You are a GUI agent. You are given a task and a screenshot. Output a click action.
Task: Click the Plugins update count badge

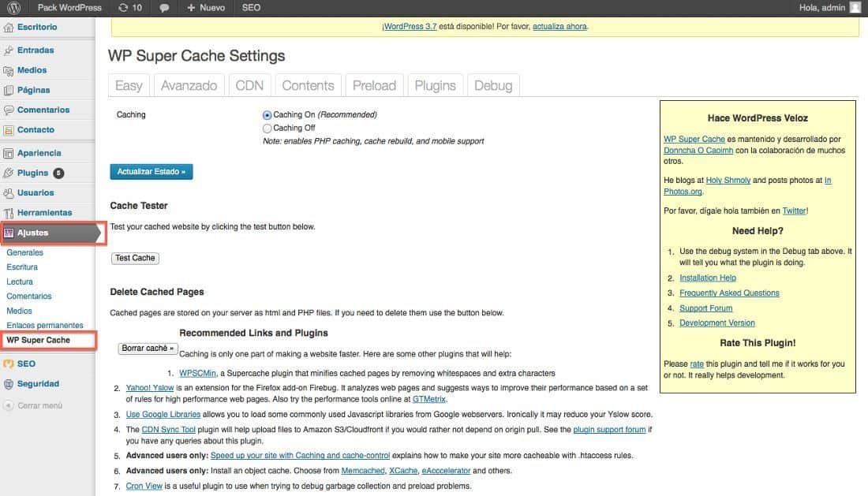58,173
